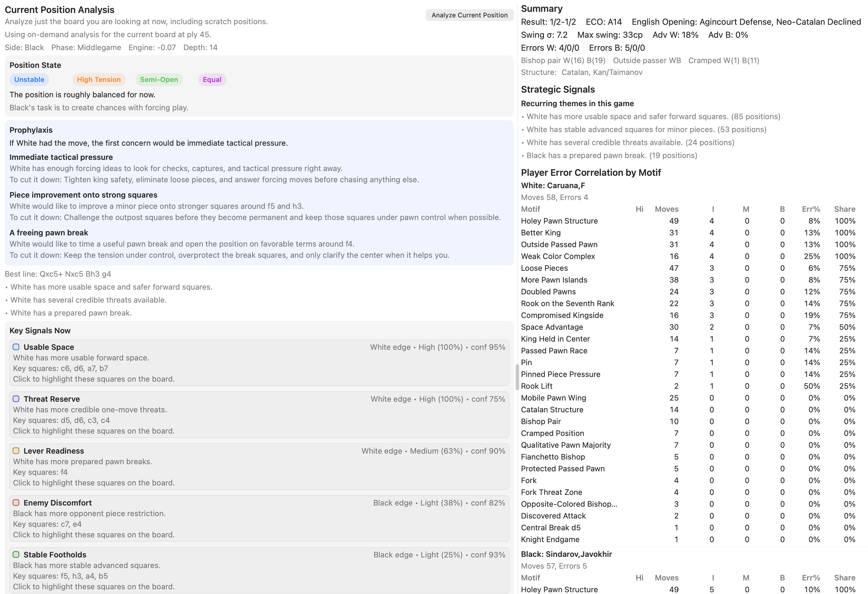The image size is (868, 594).
Task: Select the Holey Pawn Structure motif row
Action: click(559, 221)
